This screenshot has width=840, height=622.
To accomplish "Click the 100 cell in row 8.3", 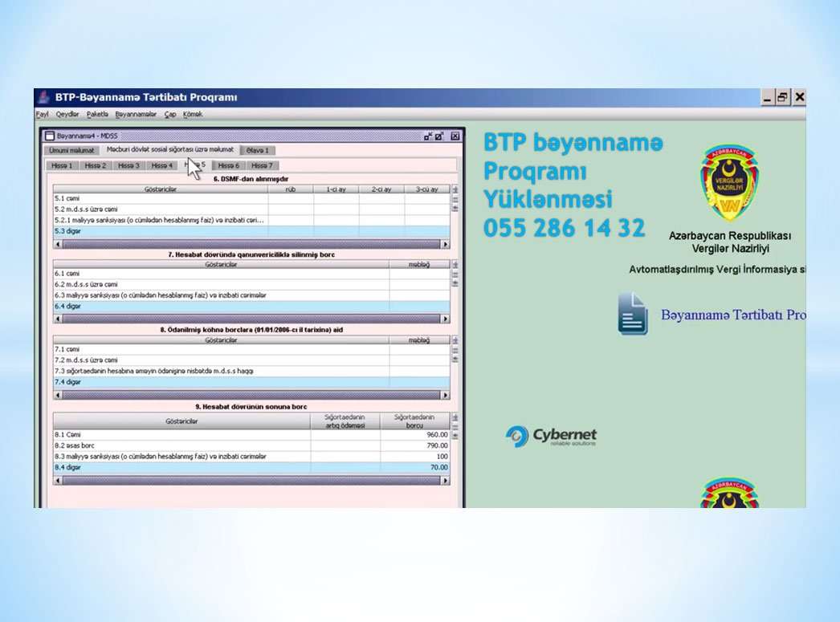I will pyautogui.click(x=415, y=457).
